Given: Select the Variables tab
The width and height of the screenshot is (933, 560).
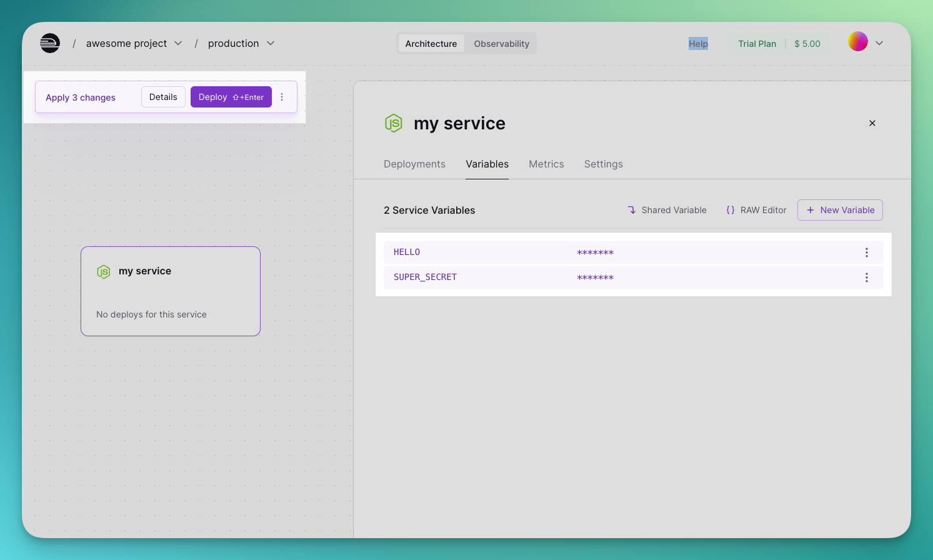Looking at the screenshot, I should [x=487, y=164].
